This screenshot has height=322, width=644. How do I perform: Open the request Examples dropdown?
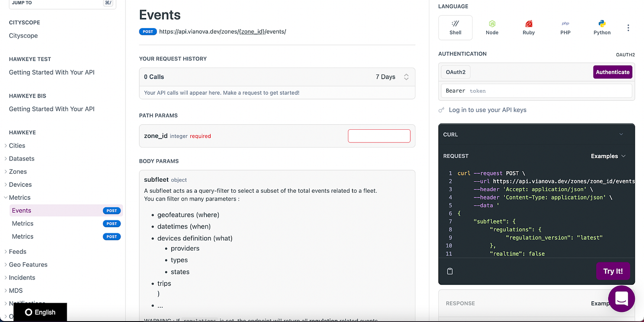click(x=608, y=156)
